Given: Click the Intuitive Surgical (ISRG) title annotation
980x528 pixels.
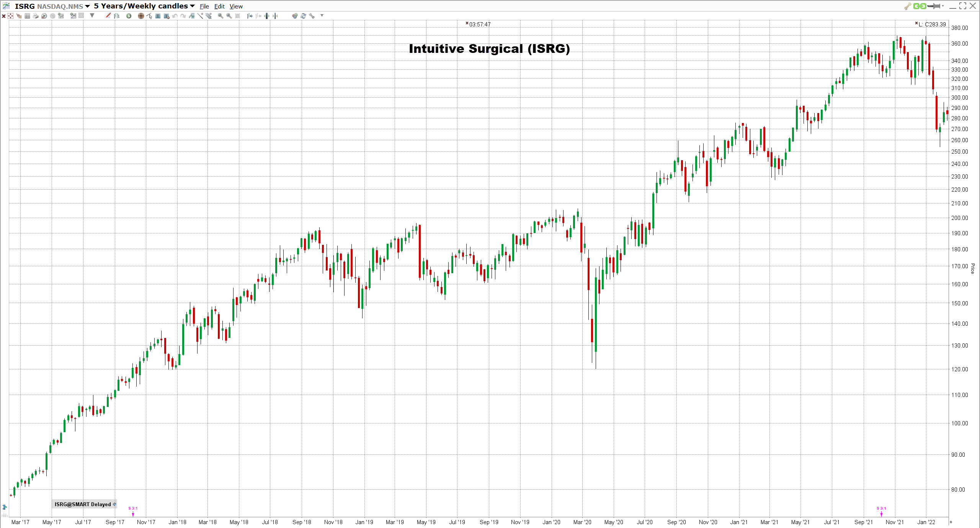Looking at the screenshot, I should coord(489,49).
